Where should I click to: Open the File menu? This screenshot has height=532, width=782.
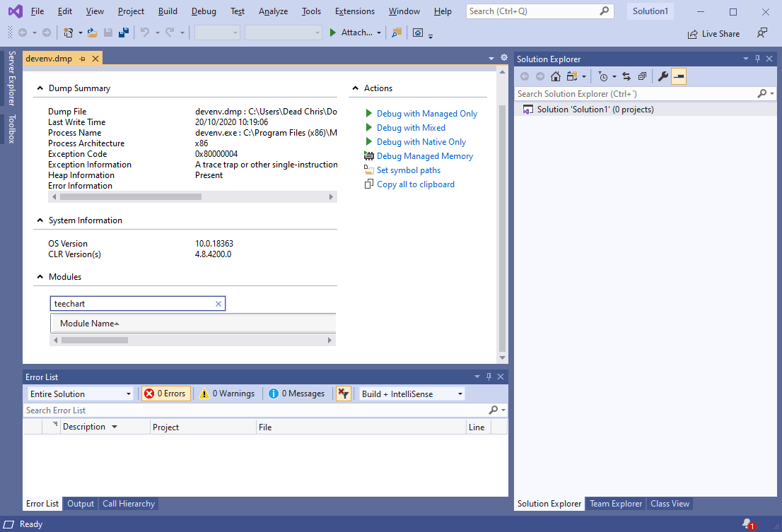pyautogui.click(x=37, y=11)
